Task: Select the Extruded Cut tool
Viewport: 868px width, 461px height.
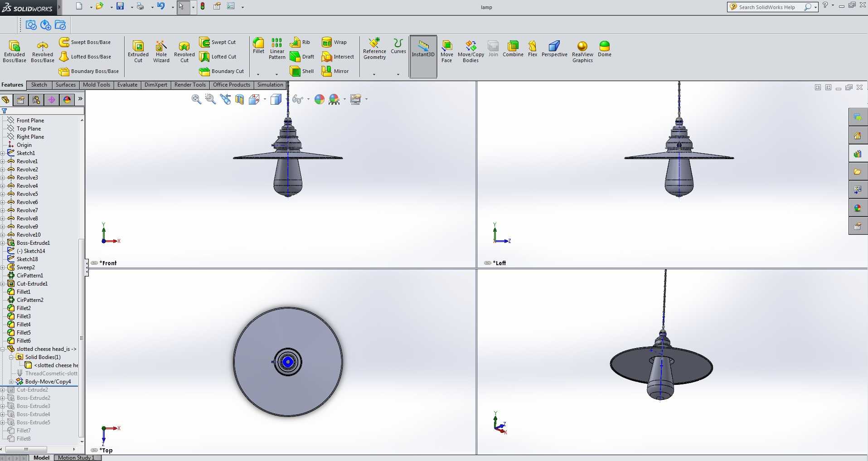Action: (138, 51)
